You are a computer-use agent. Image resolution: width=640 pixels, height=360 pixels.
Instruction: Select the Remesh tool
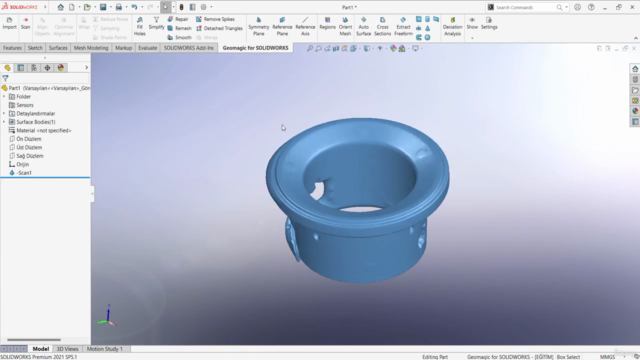[x=179, y=28]
